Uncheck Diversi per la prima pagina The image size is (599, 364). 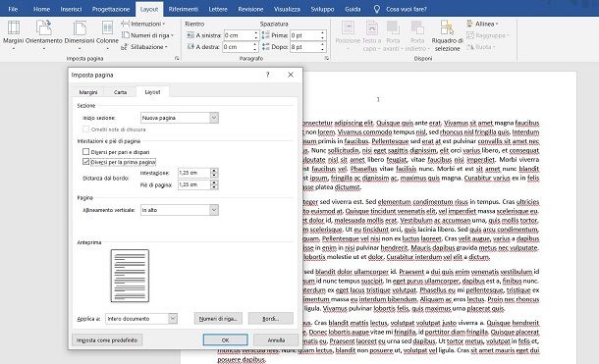tap(86, 162)
